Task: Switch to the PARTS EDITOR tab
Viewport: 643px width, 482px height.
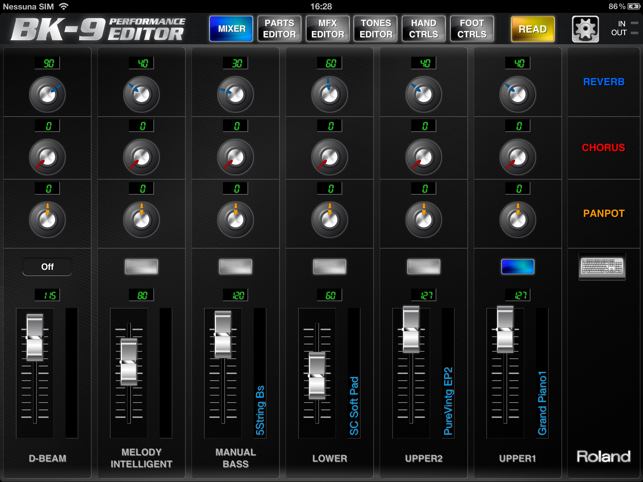Action: click(279, 29)
